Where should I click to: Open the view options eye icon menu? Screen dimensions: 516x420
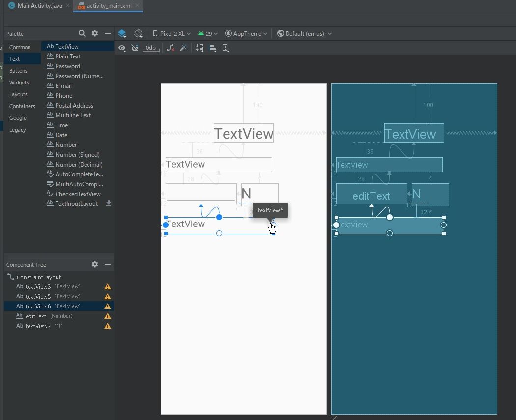coord(122,48)
